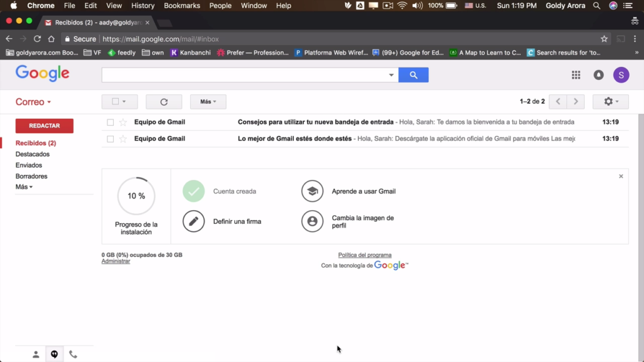Open the Apple menu
Image resolution: width=644 pixels, height=362 pixels.
pos(14,6)
